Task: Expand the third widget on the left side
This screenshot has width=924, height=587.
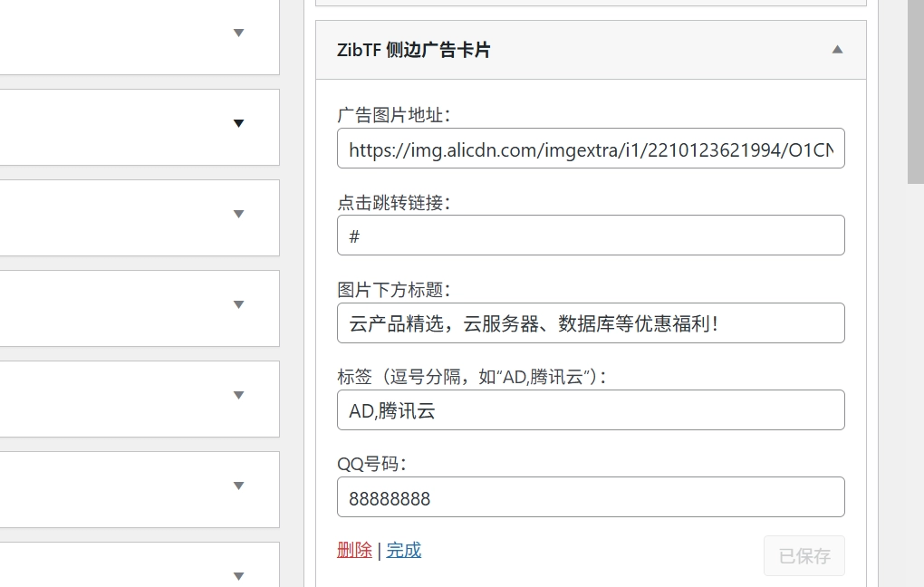Action: 238,215
